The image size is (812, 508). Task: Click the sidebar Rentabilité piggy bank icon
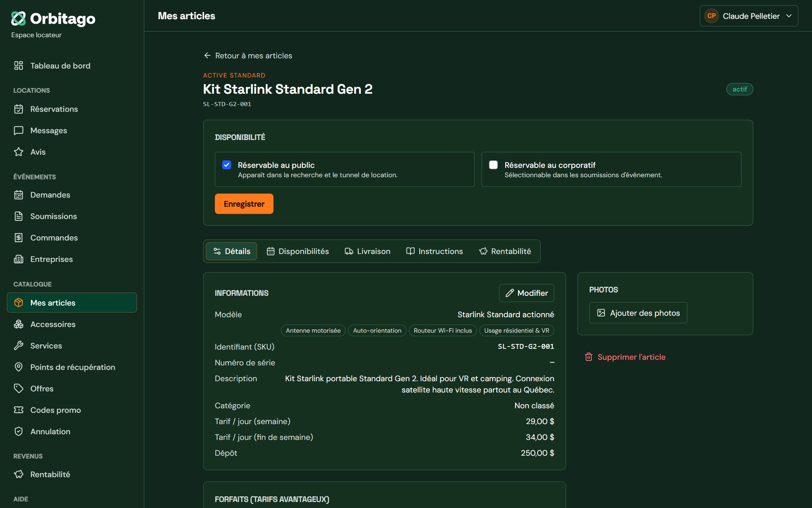tap(18, 475)
